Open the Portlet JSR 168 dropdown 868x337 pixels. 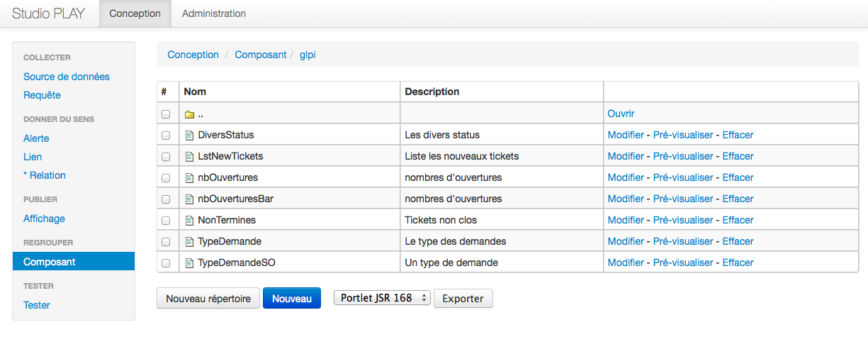(382, 298)
